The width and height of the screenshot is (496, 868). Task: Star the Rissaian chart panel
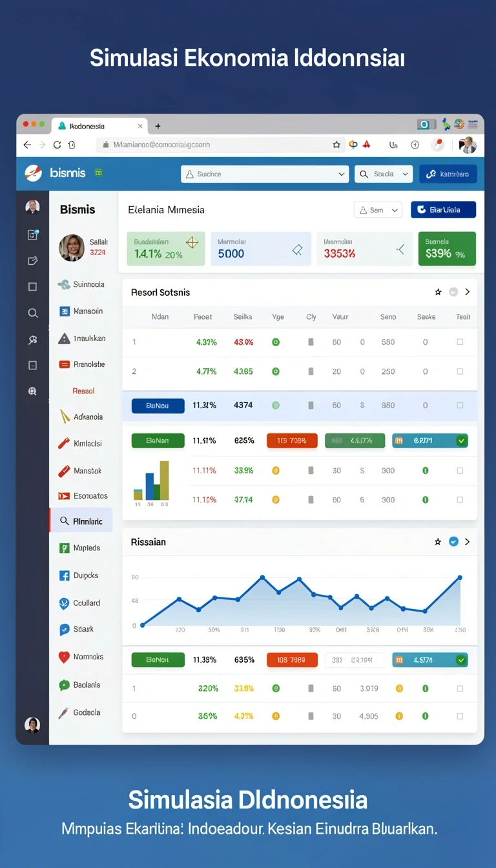click(x=438, y=542)
